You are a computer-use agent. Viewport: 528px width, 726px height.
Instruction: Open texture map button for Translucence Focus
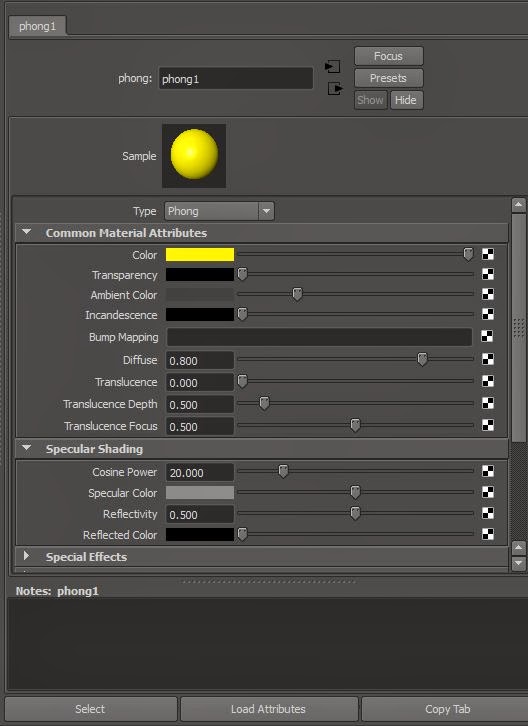pyautogui.click(x=488, y=425)
